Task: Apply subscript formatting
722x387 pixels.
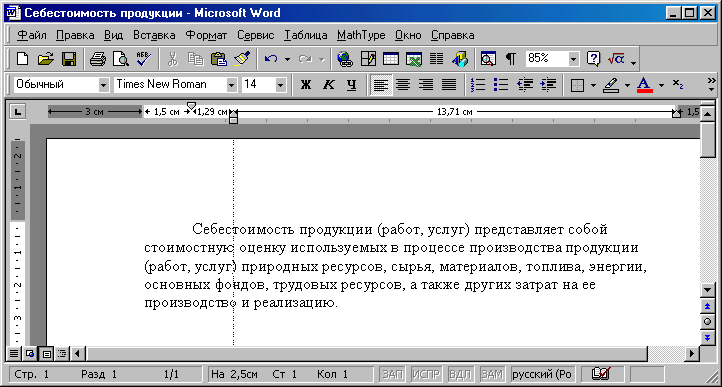Action: [x=677, y=85]
